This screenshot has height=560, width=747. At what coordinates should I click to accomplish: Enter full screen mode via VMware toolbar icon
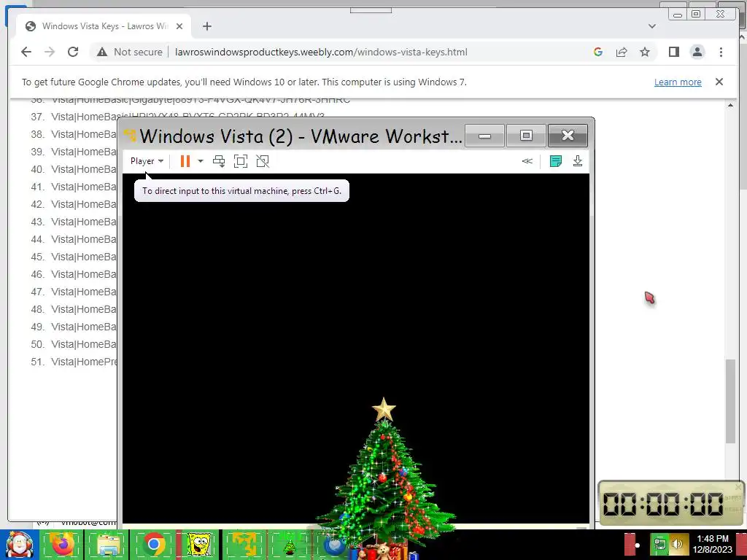coord(241,161)
